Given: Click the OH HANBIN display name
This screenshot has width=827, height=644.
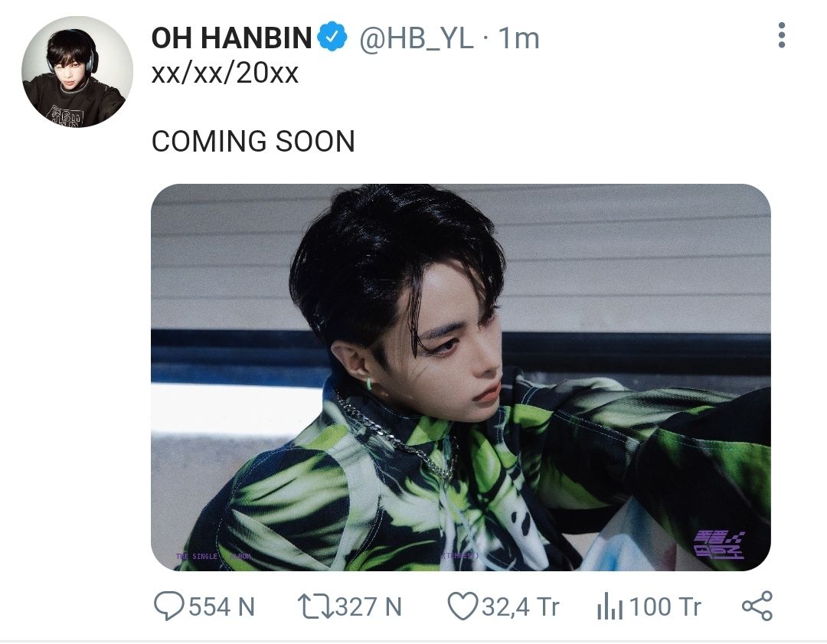Looking at the screenshot, I should pyautogui.click(x=231, y=38).
